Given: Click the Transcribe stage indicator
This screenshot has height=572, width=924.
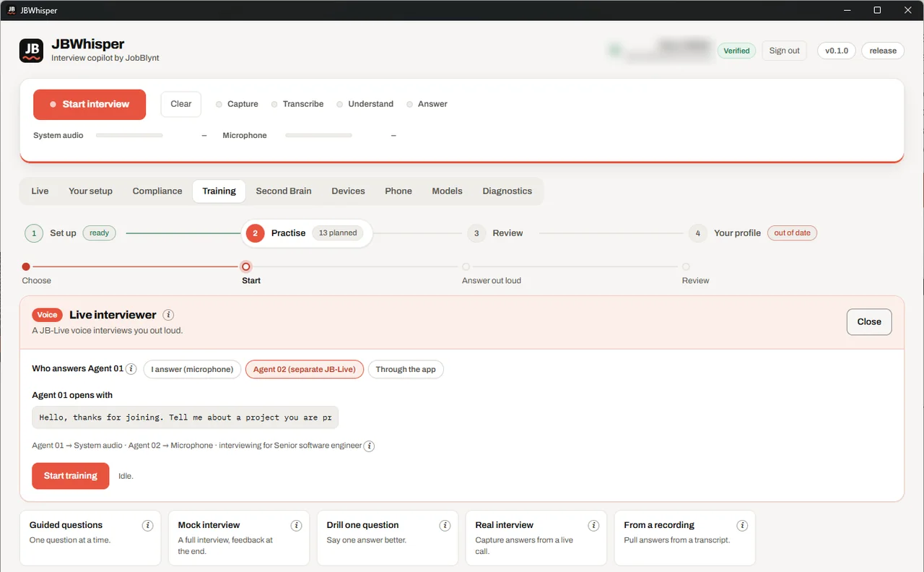Looking at the screenshot, I should pos(297,104).
